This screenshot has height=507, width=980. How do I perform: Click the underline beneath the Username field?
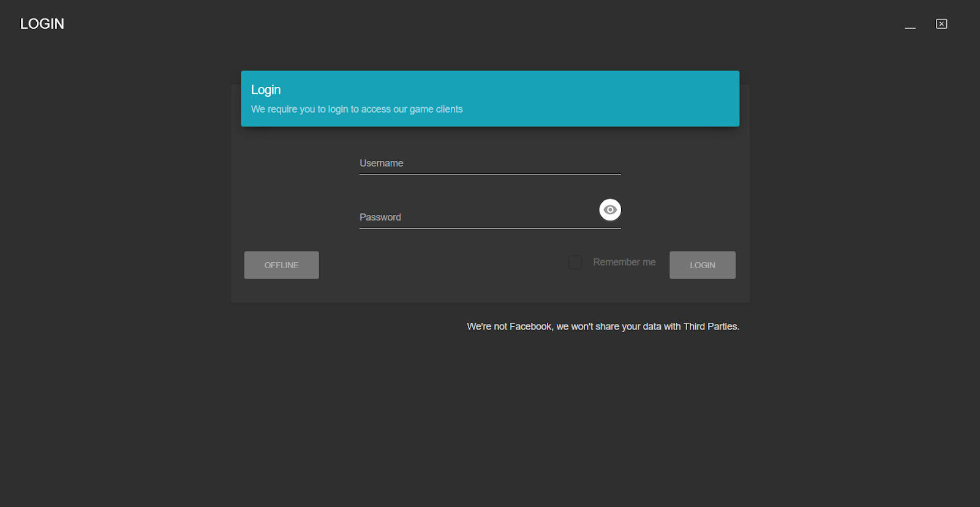[x=489, y=174]
